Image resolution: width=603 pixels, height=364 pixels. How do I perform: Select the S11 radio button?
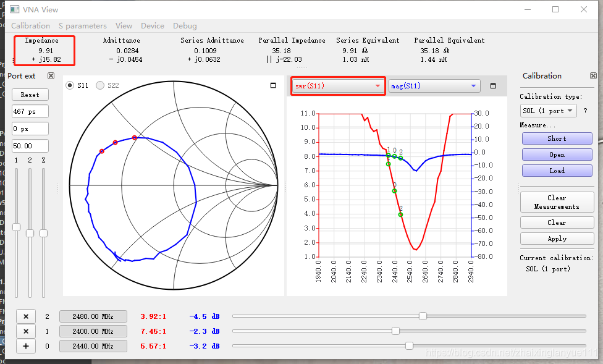pyautogui.click(x=70, y=85)
